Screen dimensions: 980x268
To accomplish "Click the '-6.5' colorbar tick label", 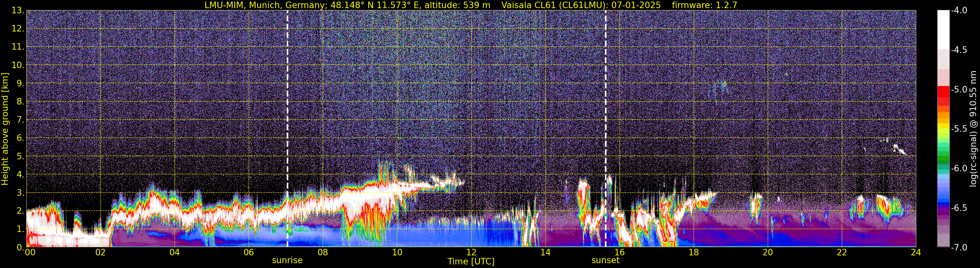I will [x=959, y=208].
